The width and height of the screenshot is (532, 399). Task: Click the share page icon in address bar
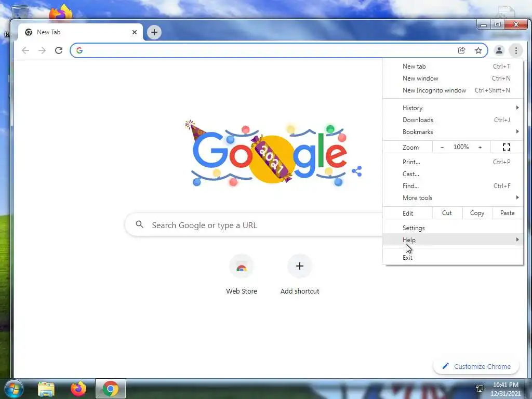click(x=461, y=50)
